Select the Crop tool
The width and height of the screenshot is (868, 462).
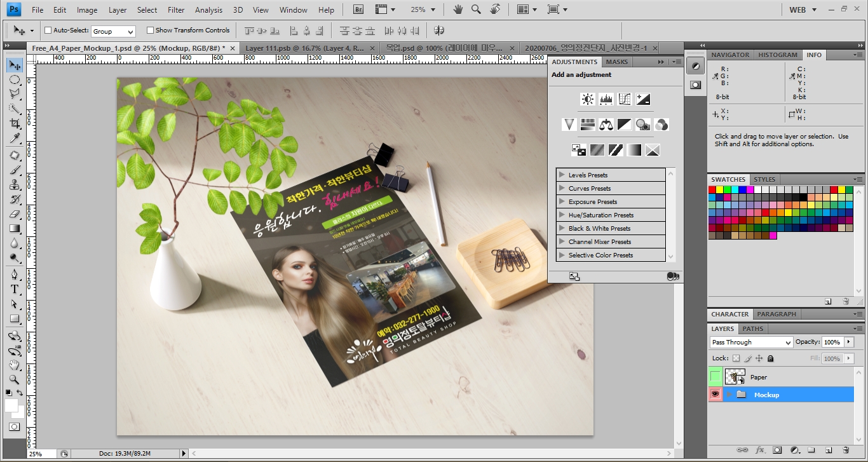pos(15,123)
